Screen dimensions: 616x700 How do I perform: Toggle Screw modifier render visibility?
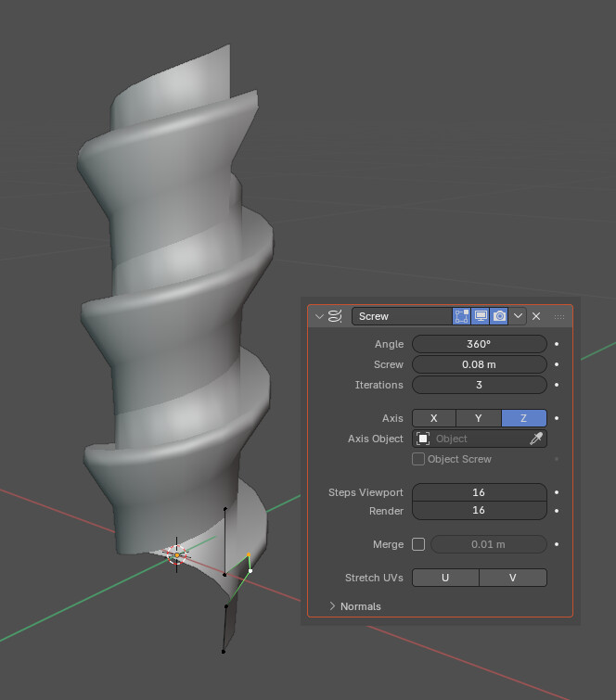[499, 316]
